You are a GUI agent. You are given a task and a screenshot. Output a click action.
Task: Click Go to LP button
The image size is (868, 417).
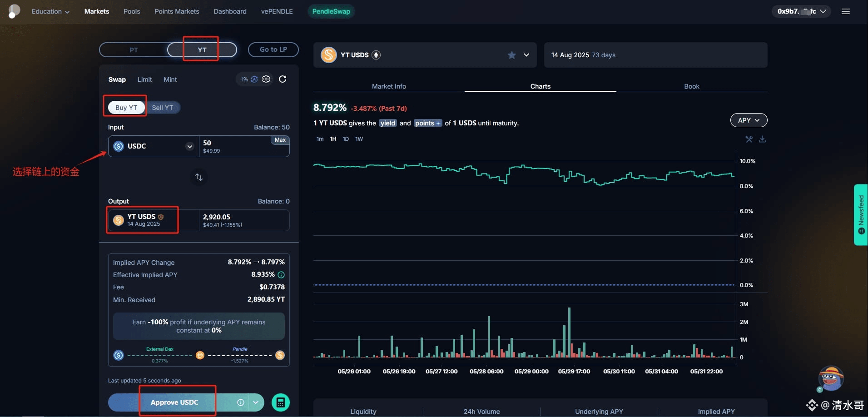point(273,50)
